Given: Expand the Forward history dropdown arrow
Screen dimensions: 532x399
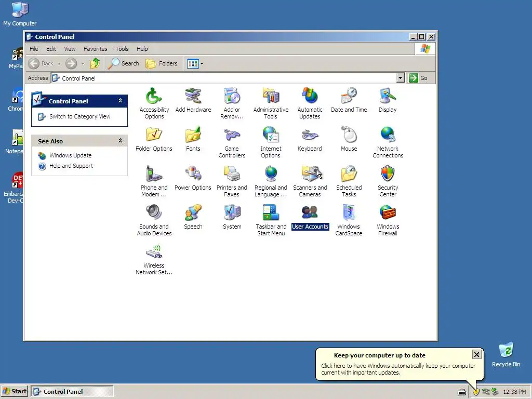Looking at the screenshot, I should coord(83,63).
